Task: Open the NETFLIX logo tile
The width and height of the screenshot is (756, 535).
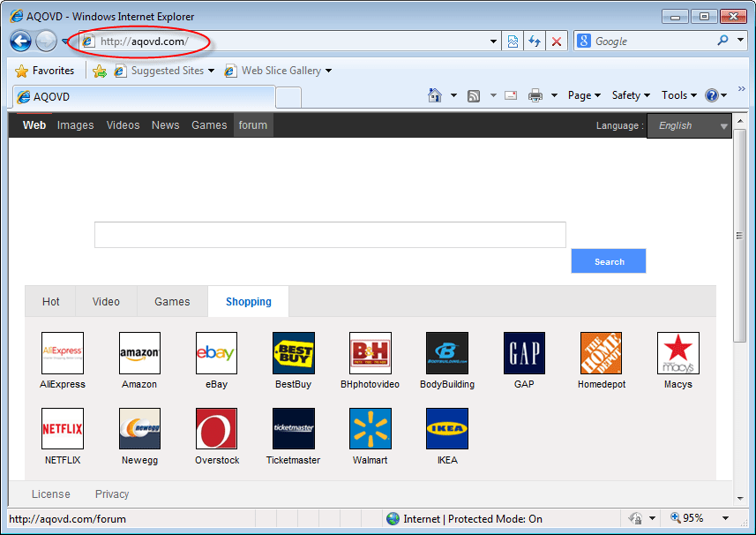Action: pyautogui.click(x=63, y=429)
